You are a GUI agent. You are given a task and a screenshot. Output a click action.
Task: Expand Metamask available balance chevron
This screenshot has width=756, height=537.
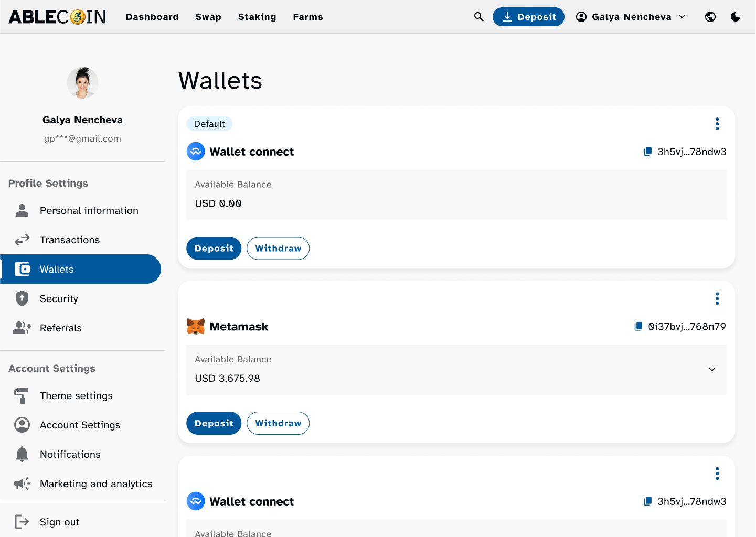click(712, 369)
